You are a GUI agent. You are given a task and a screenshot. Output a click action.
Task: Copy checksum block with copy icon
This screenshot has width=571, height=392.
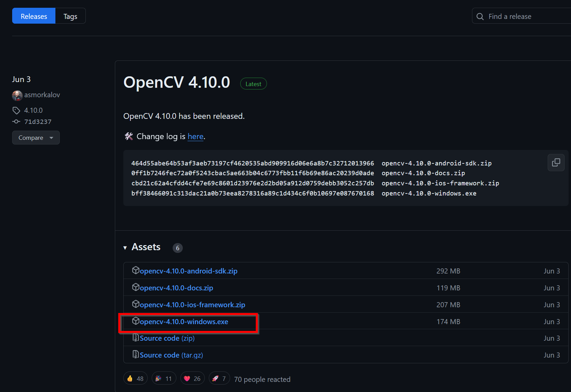coord(556,163)
